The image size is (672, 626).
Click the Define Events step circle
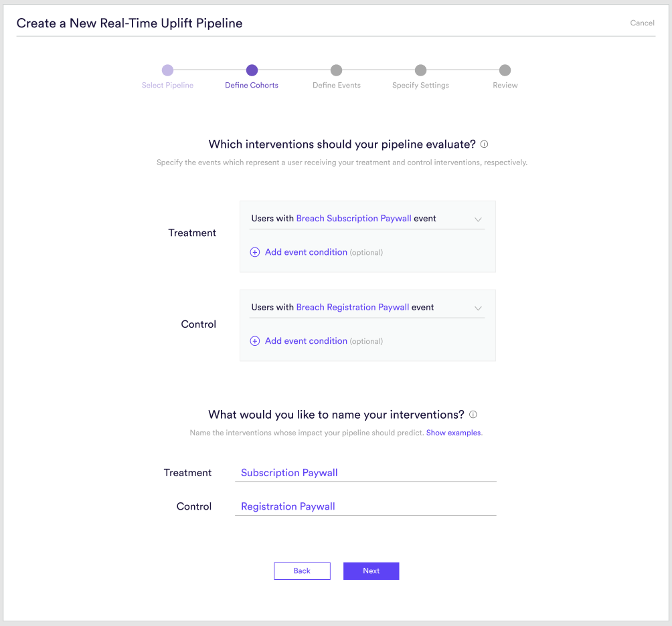point(337,70)
